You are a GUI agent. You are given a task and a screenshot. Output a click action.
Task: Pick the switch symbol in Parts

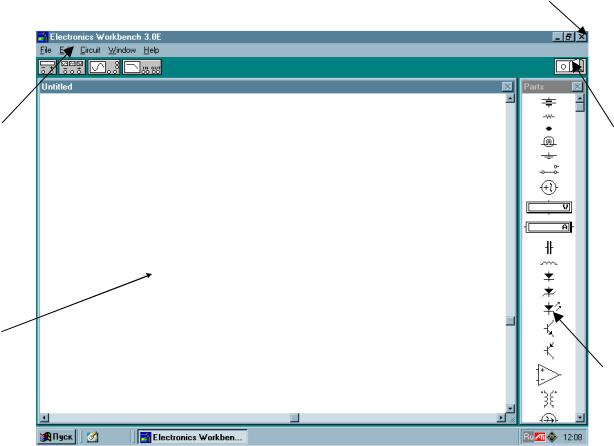549,170
